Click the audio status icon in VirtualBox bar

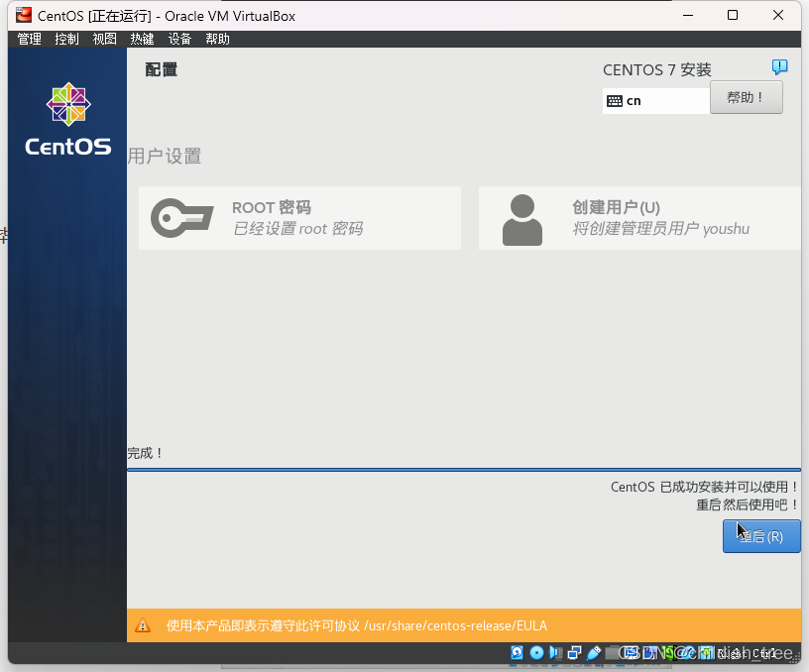point(555,652)
